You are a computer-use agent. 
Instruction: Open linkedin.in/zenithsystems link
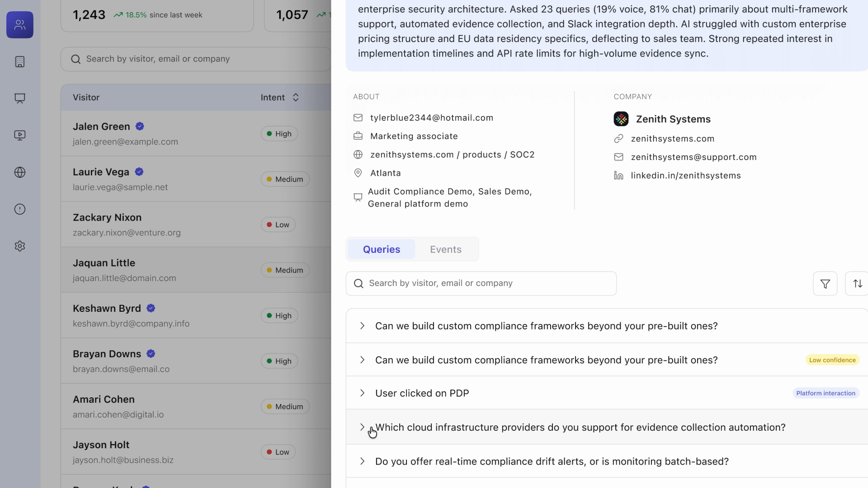click(x=685, y=176)
